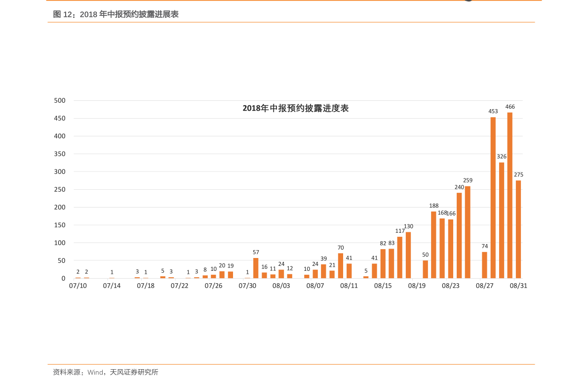The width and height of the screenshot is (588, 386).
Task: Click the data label 166
Action: click(x=451, y=214)
